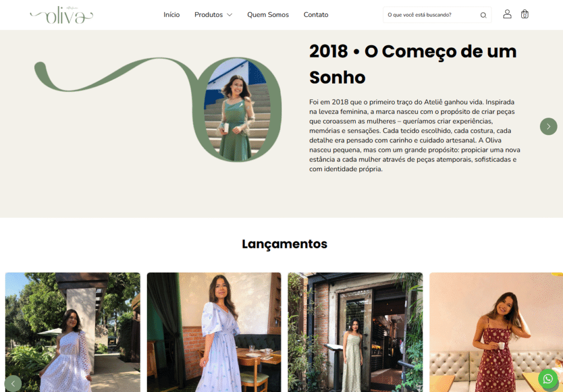
Task: Open light blue puff-sleeve dress product
Action: (214, 332)
